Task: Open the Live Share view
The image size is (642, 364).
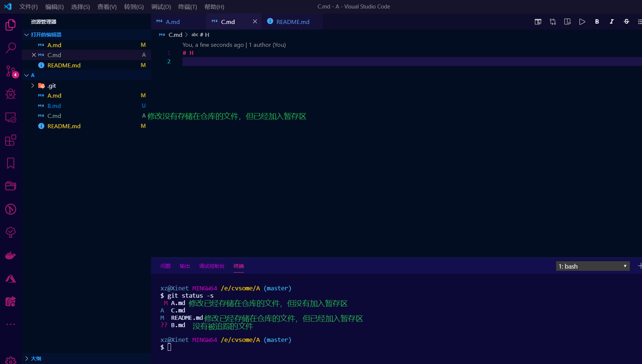Action: (11, 301)
